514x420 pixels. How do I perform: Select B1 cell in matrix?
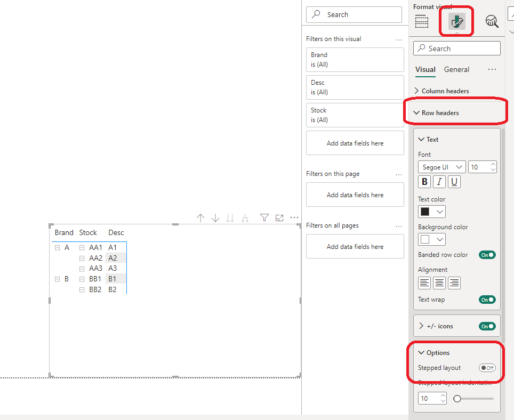[115, 279]
